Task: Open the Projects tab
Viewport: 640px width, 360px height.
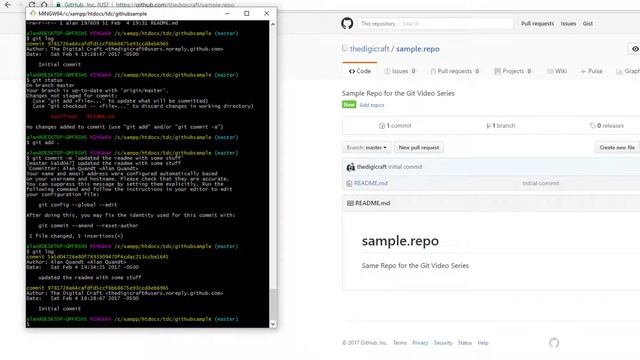Action: click(513, 71)
